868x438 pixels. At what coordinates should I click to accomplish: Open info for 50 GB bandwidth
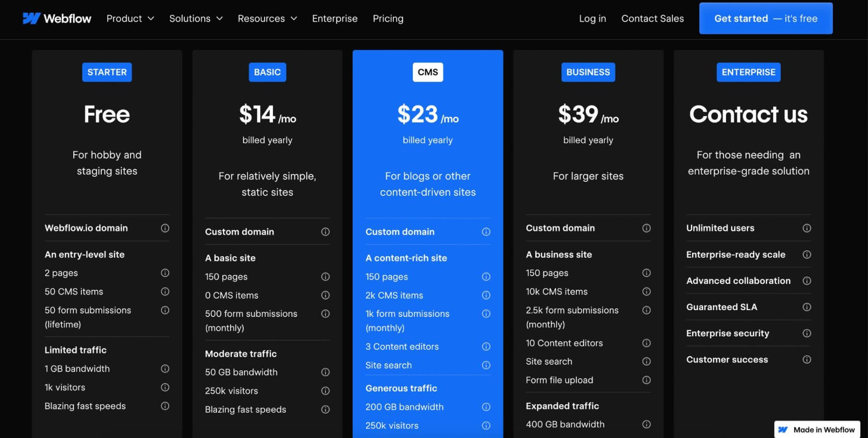[325, 372]
